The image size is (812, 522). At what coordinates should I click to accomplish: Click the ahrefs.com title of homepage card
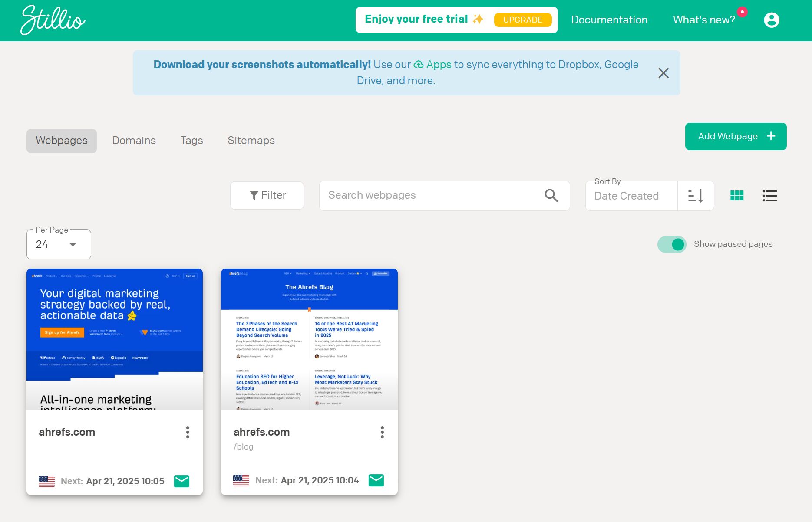(x=67, y=432)
